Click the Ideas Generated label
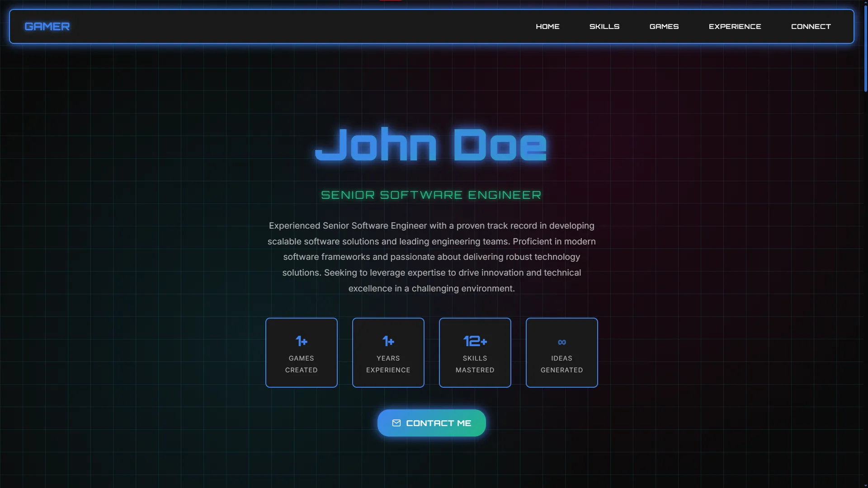Viewport: 868px width, 488px height. [561, 364]
